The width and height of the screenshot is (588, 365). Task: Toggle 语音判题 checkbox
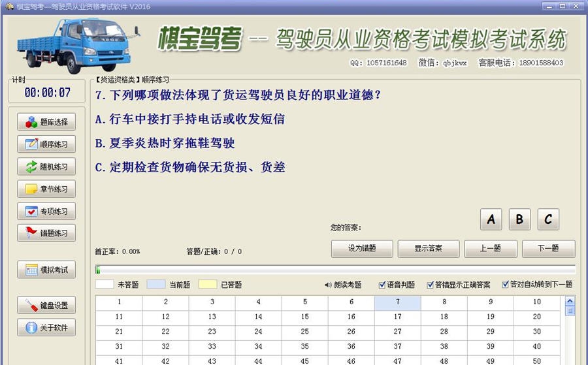click(x=382, y=285)
